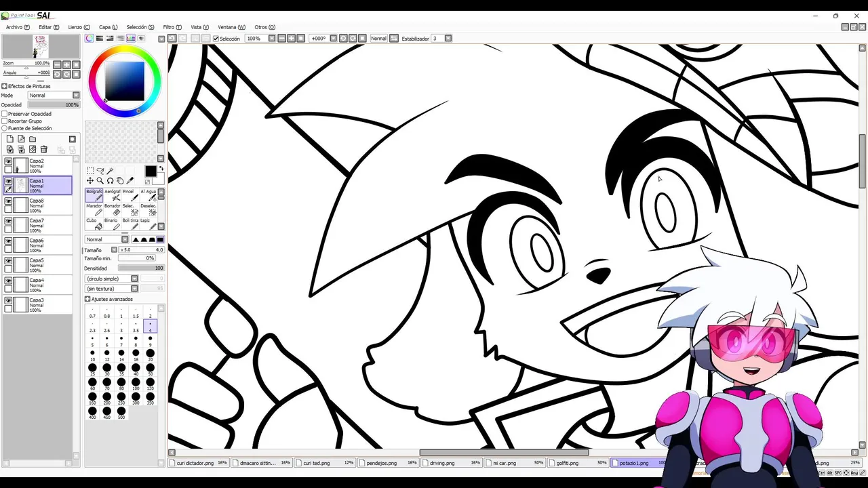Choose the rectangular selection tool
The width and height of the screenshot is (868, 488).
click(x=90, y=171)
